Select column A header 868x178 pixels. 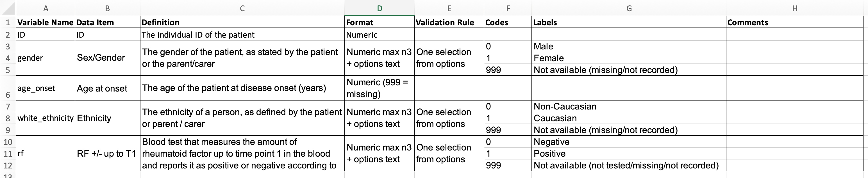46,8
